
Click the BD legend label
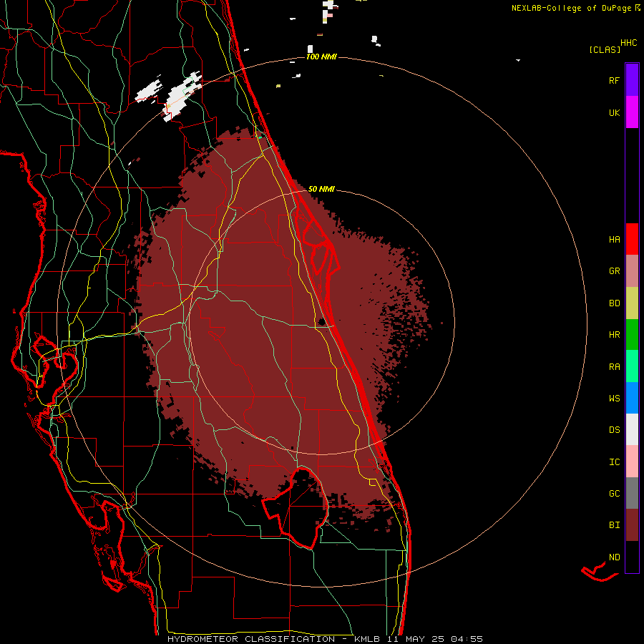click(x=614, y=303)
